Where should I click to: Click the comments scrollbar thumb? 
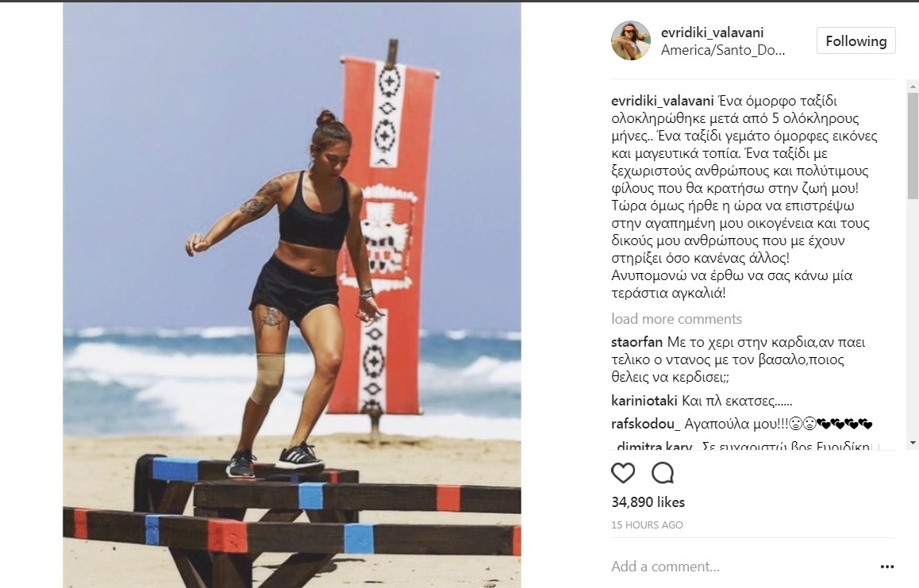[x=913, y=145]
